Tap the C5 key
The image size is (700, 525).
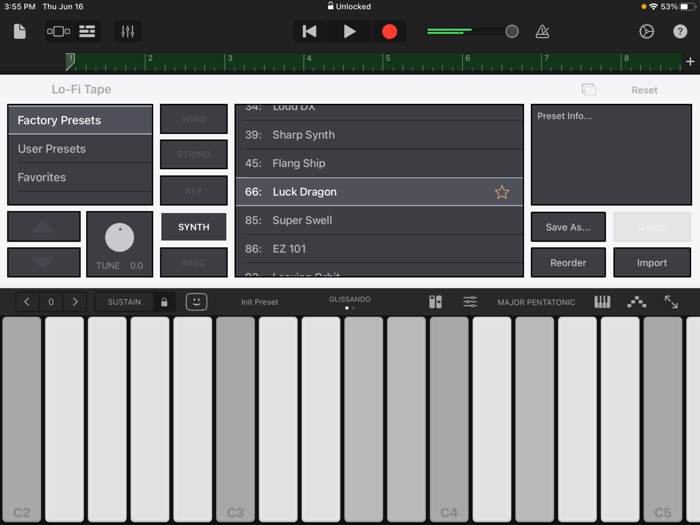coord(663,419)
